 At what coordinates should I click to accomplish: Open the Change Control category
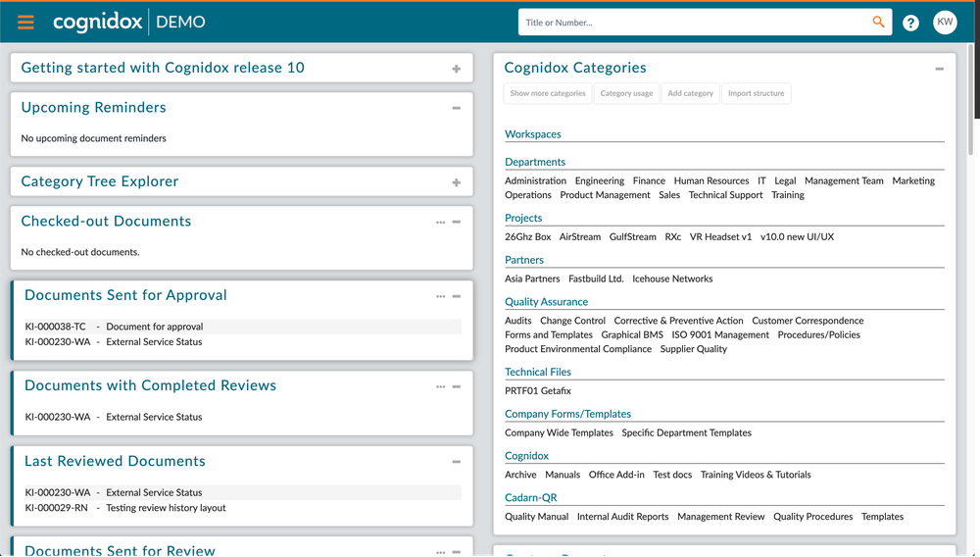tap(572, 321)
